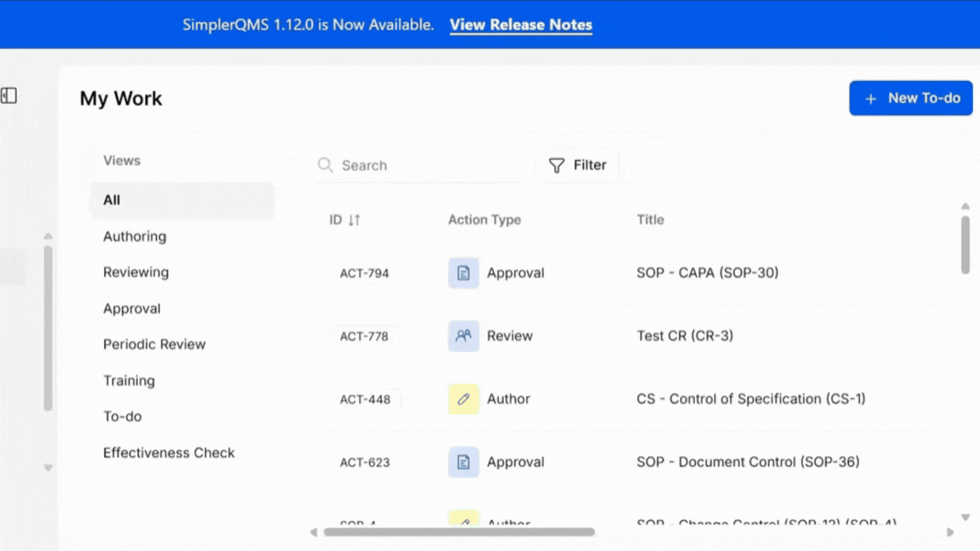Viewport: 980px width, 551px height.
Task: Click the horizontal table scrollbar thumb
Action: click(x=459, y=532)
